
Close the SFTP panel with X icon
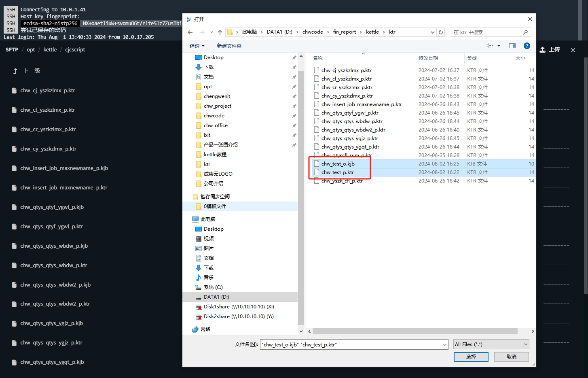click(573, 50)
